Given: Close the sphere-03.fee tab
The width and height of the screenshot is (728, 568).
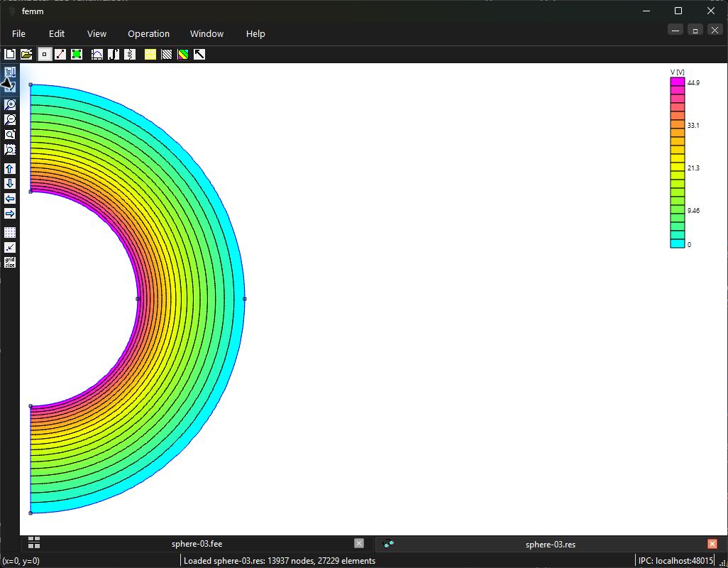Looking at the screenshot, I should click(x=359, y=543).
